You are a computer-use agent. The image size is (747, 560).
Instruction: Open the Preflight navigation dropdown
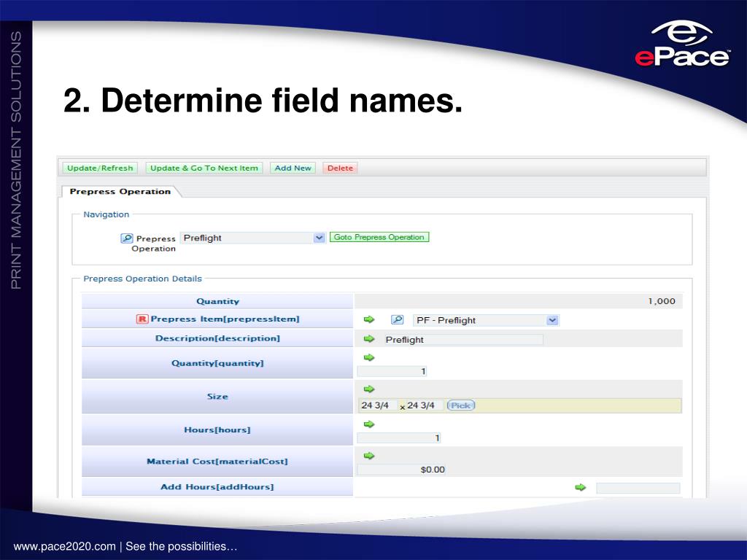252,238
